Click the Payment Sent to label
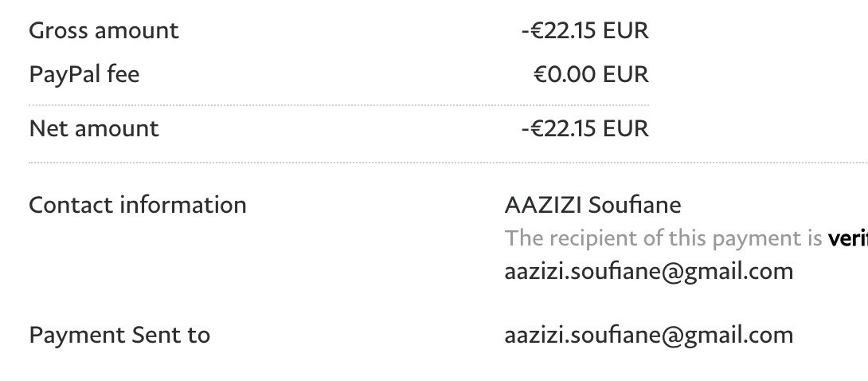Image resolution: width=868 pixels, height=381 pixels. (x=119, y=335)
